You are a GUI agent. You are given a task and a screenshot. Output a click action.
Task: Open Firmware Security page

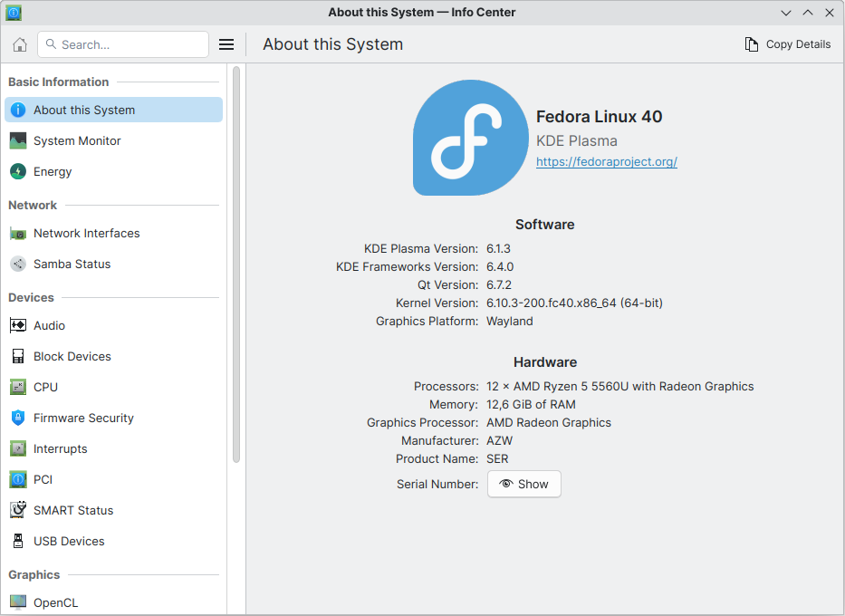114,418
